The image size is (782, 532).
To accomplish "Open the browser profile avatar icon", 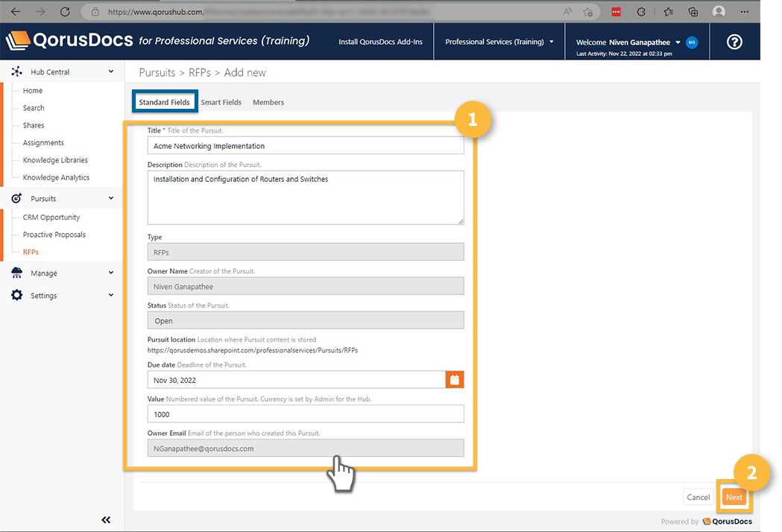I will point(719,11).
